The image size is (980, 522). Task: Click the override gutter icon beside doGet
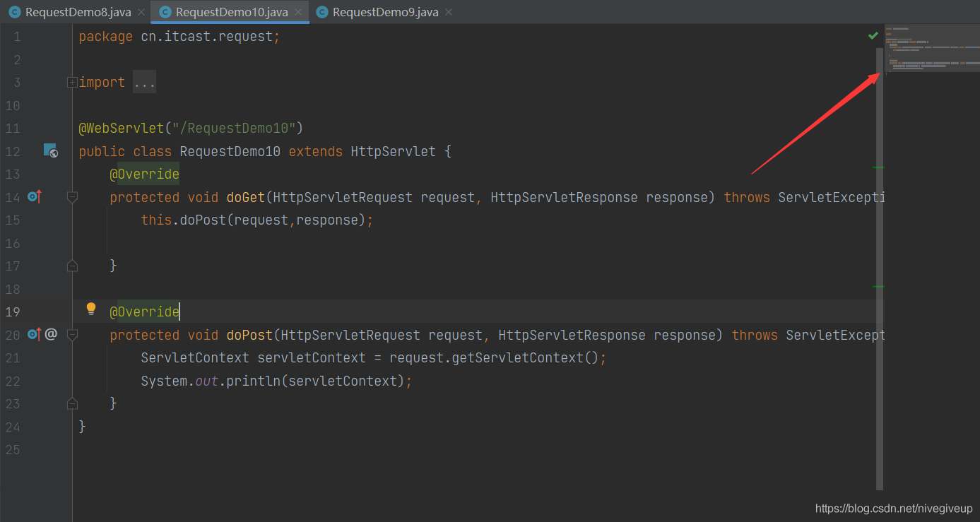point(35,196)
